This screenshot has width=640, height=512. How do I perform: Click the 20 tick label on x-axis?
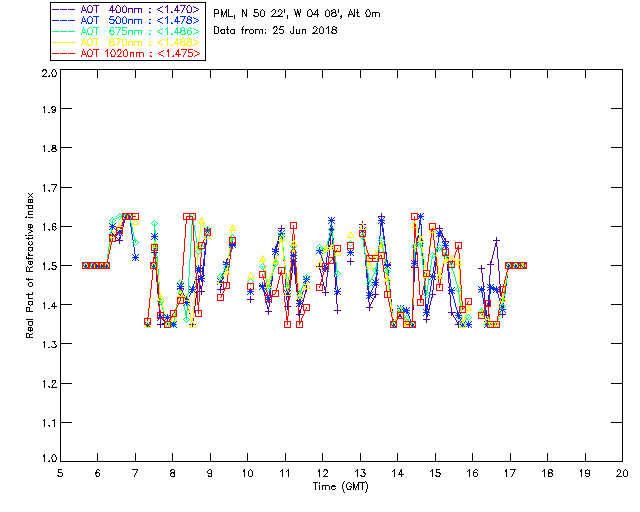(x=621, y=474)
